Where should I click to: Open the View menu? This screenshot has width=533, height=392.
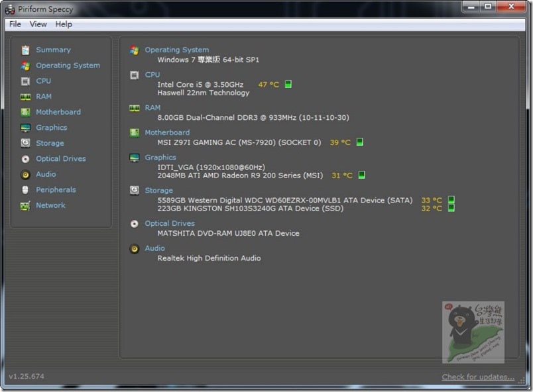(x=38, y=24)
